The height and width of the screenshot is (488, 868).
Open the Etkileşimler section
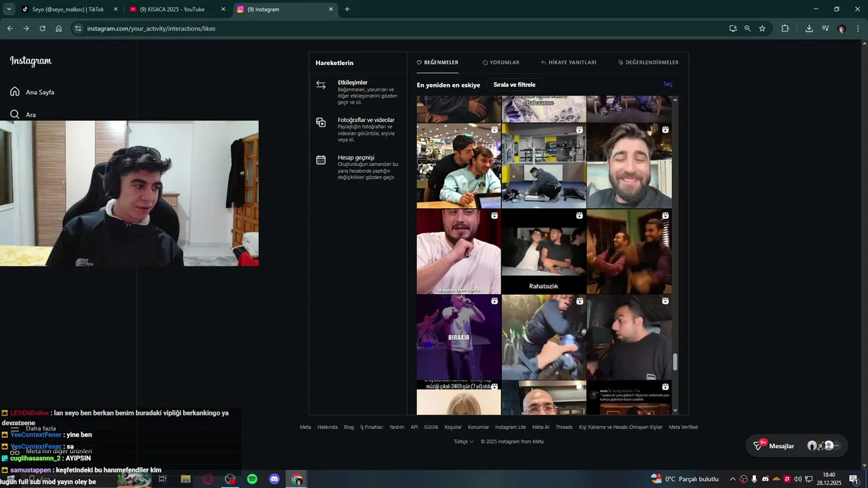click(x=357, y=92)
